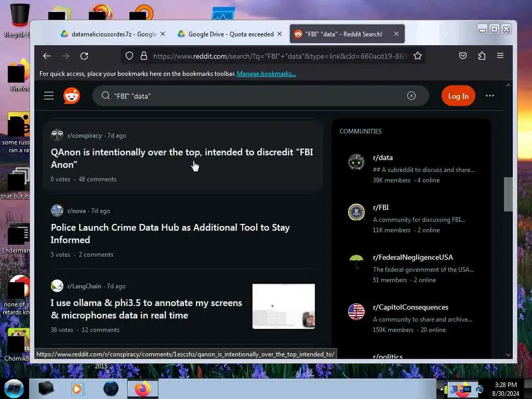This screenshot has width=532, height=399.
Task: Open the Firefox taskbar icon
Action: point(143,389)
